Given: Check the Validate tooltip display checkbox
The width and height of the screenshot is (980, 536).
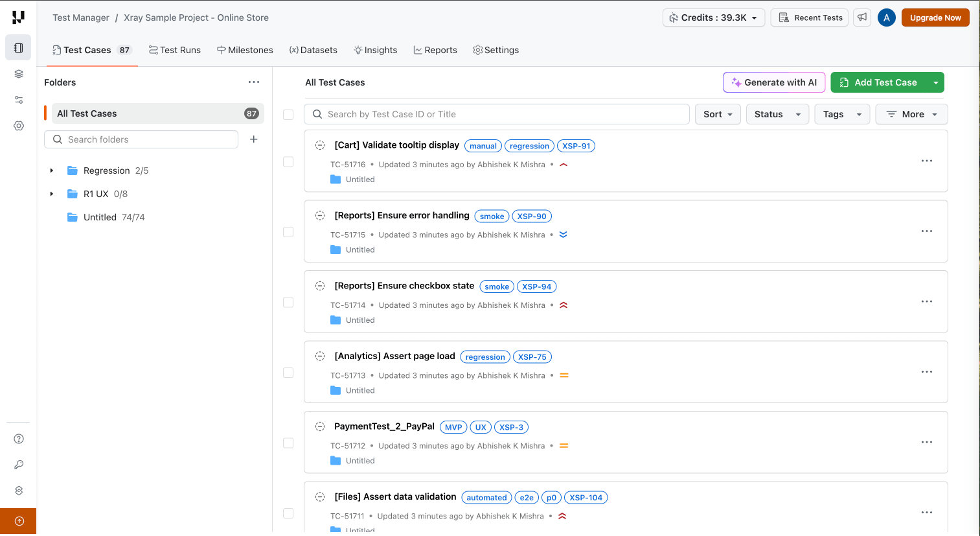Looking at the screenshot, I should [x=288, y=161].
